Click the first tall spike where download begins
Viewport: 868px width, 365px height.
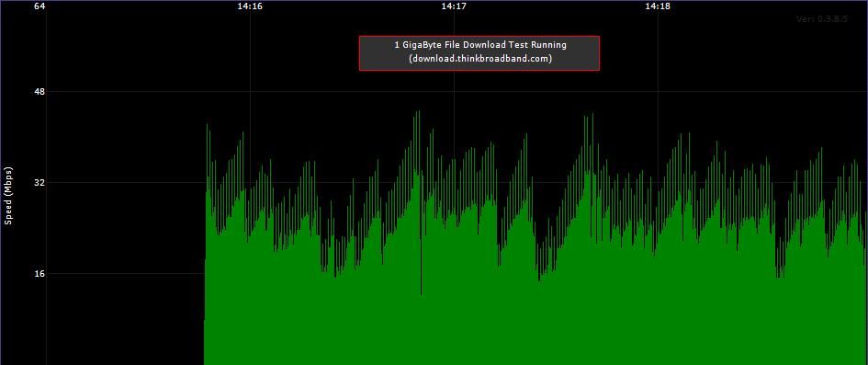(207, 125)
